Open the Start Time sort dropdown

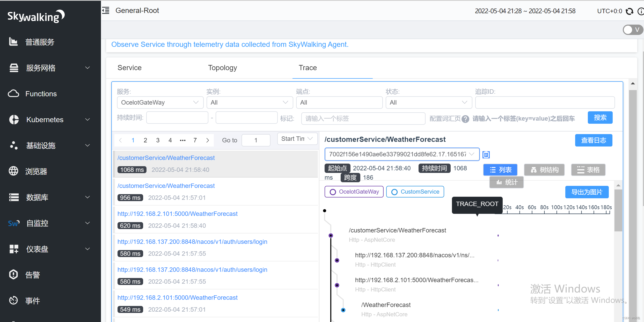click(297, 139)
